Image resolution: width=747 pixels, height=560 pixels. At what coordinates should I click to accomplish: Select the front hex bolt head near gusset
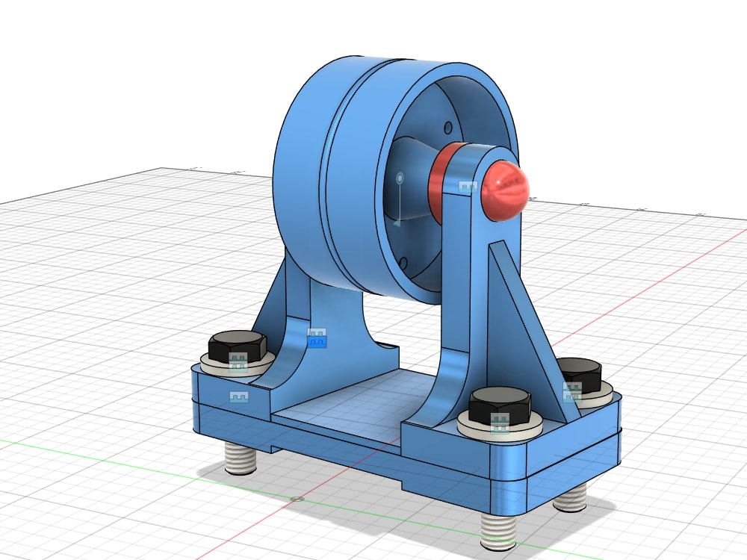point(499,403)
